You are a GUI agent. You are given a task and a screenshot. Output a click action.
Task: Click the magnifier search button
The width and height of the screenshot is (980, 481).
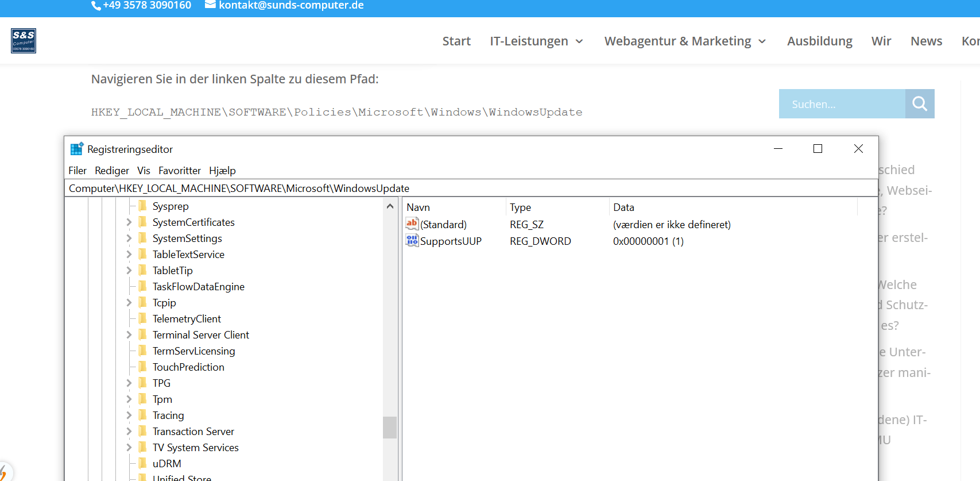(920, 104)
